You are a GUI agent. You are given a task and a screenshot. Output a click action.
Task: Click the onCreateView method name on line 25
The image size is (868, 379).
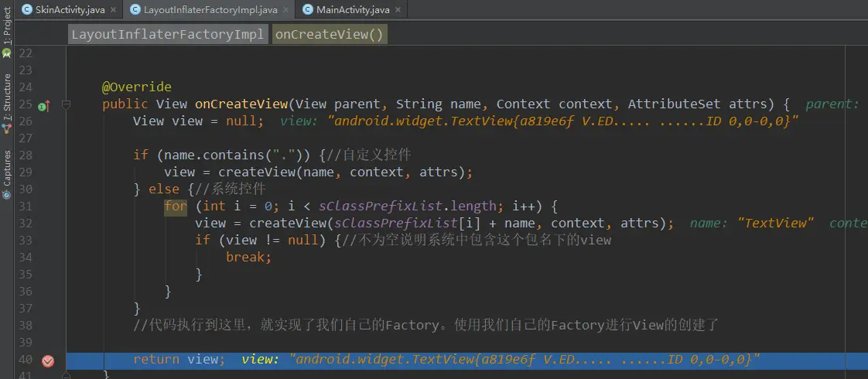[241, 104]
